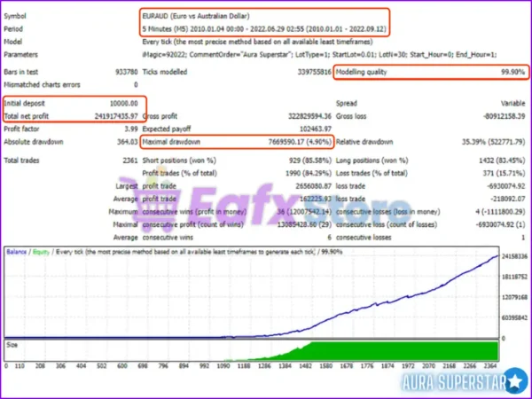Click the Absolute drawdown value 364.03
Screen dimensions: 532x399
pos(128,142)
